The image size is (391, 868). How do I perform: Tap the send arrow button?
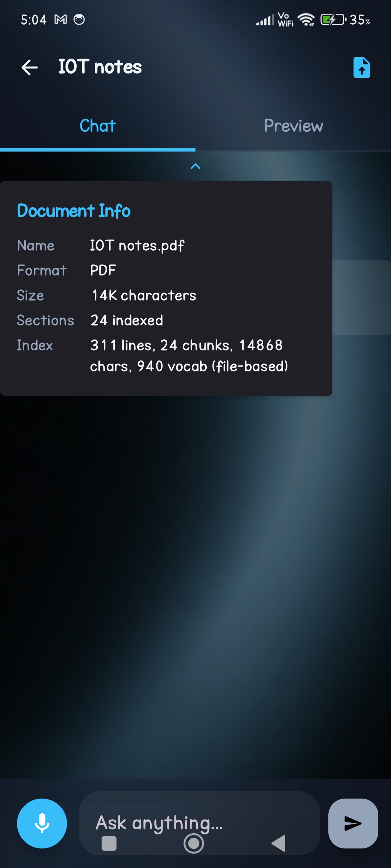pos(353,823)
